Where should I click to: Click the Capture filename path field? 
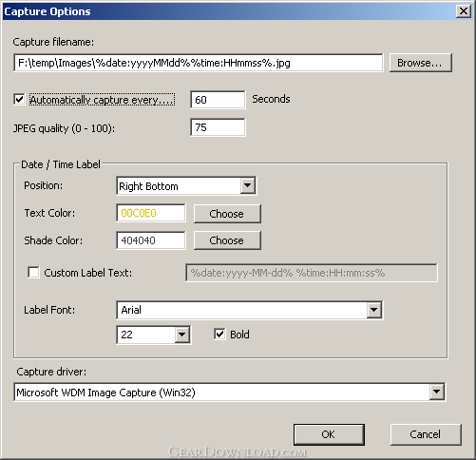(199, 63)
